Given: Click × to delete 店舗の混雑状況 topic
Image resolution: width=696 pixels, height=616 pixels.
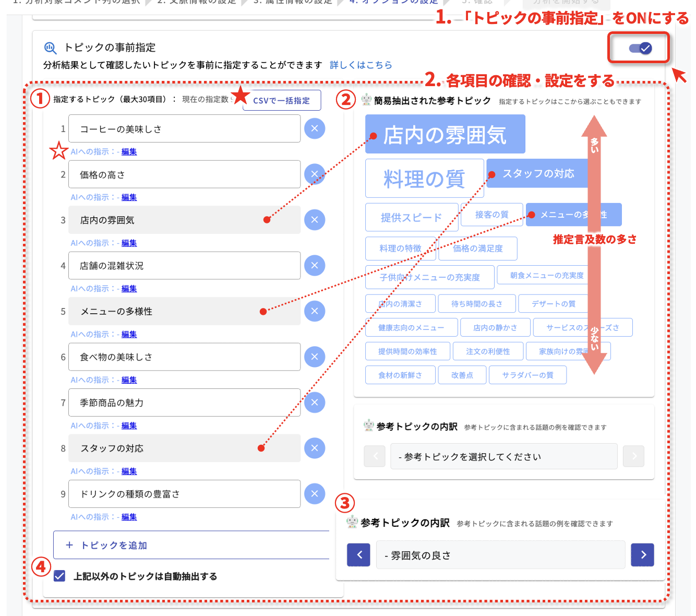Looking at the screenshot, I should point(315,265).
